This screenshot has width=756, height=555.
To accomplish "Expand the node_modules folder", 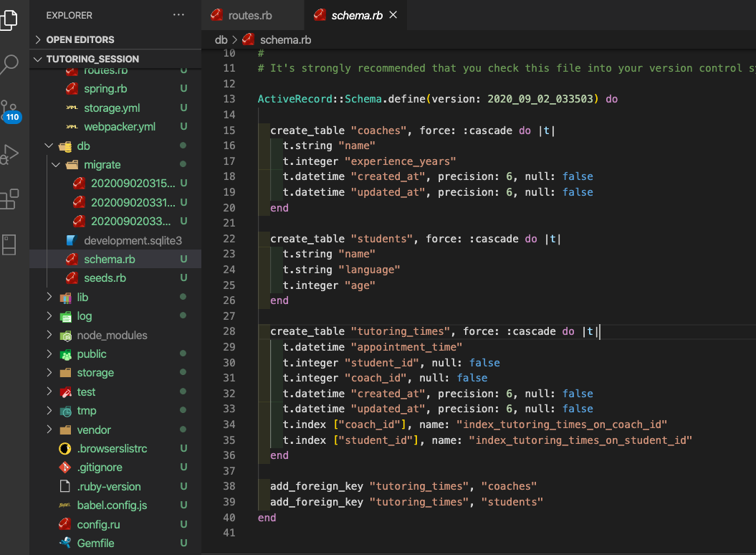I will coord(49,334).
